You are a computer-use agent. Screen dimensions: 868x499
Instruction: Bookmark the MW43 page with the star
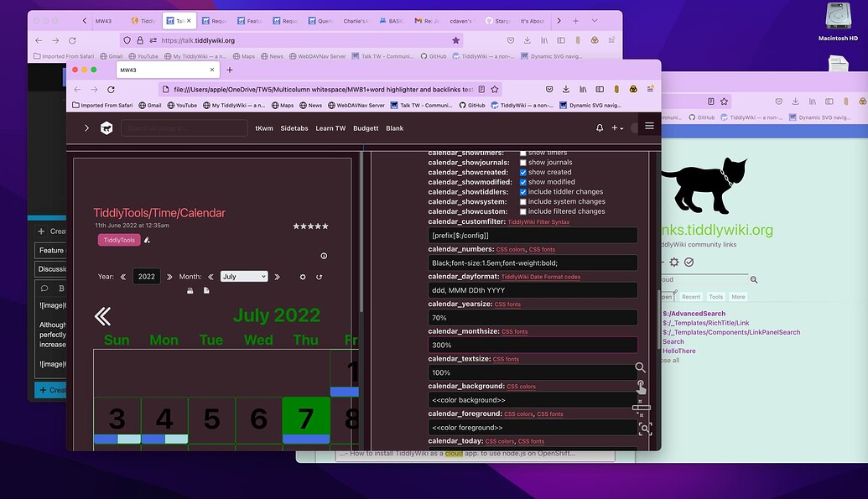[x=495, y=89]
